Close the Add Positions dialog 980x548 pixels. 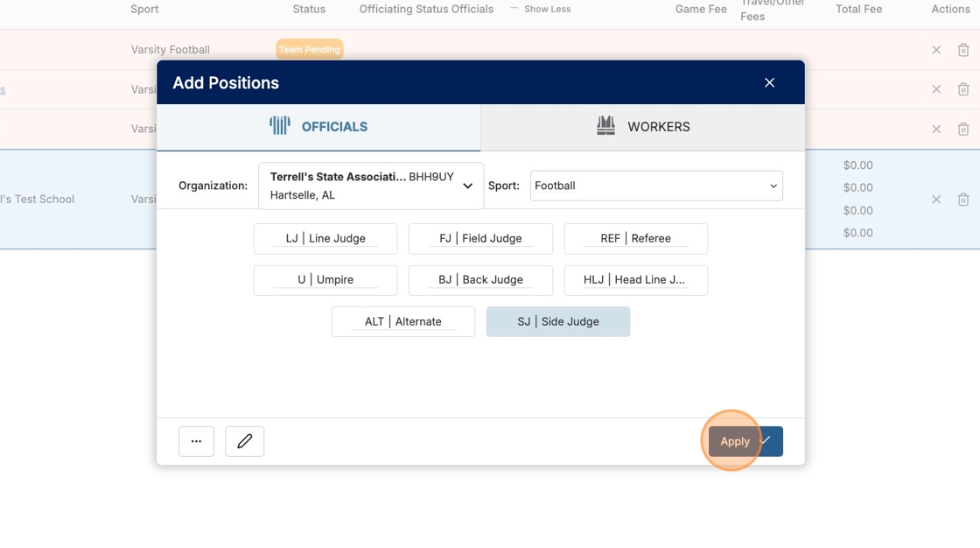pyautogui.click(x=769, y=82)
